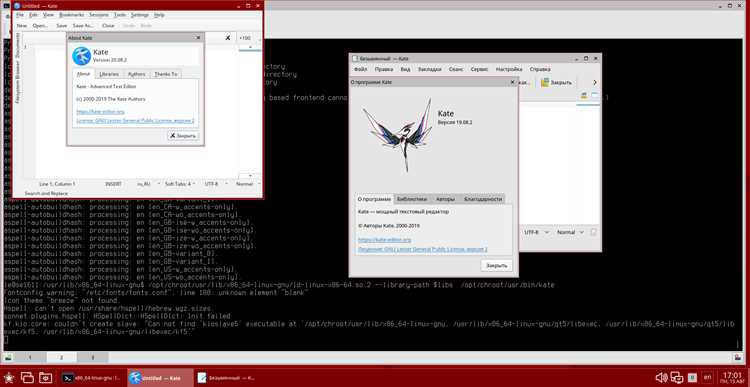Click Close in the Untitled Kate toolbar
Viewport: 750px width, 387px height.
(x=108, y=25)
